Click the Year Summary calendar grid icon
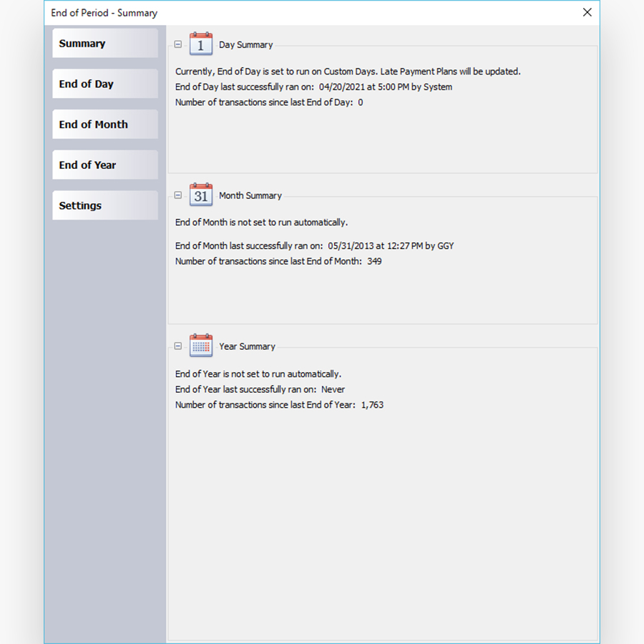Viewport: 644px width, 644px height. point(200,345)
